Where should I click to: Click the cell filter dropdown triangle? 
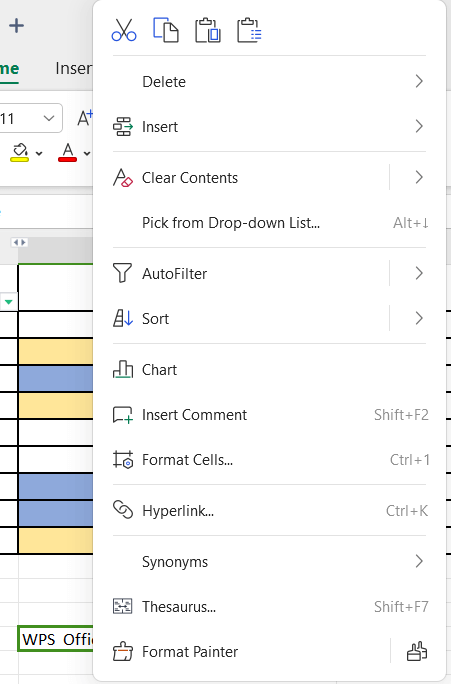[x=8, y=301]
